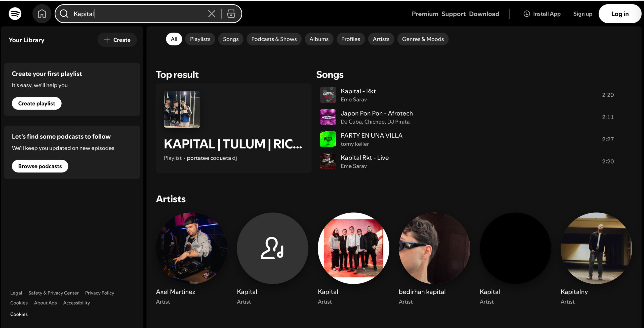Click the Browse podcasts button

point(40,166)
